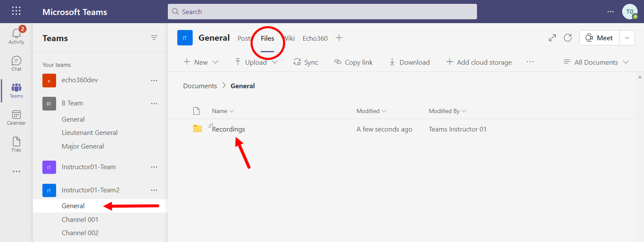The height and width of the screenshot is (242, 644).
Task: Click 'A few seconds ago' cell
Action: [384, 129]
